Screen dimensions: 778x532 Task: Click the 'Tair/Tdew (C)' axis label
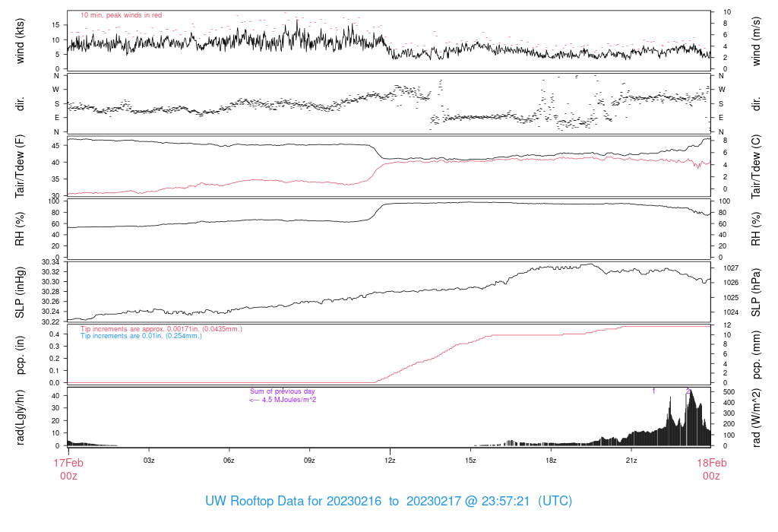[x=756, y=166]
